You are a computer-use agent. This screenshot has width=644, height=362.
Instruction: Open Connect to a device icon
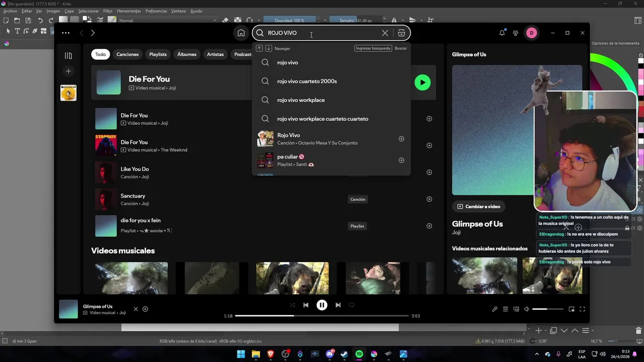pyautogui.click(x=516, y=309)
